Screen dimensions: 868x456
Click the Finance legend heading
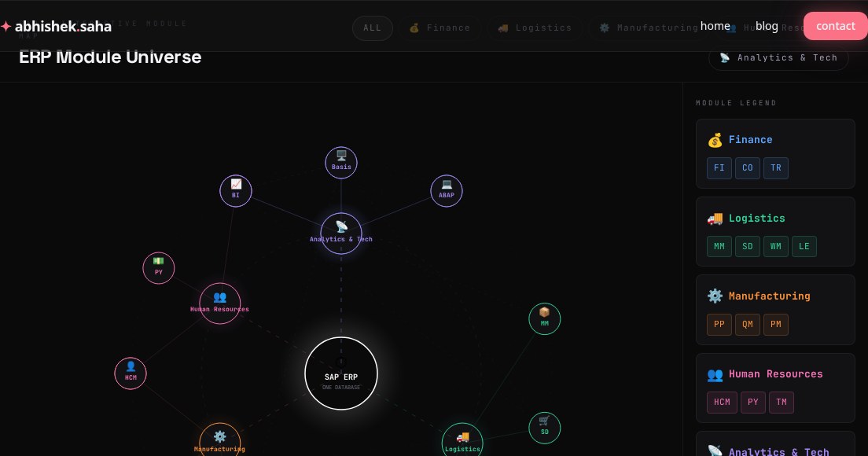tap(750, 140)
